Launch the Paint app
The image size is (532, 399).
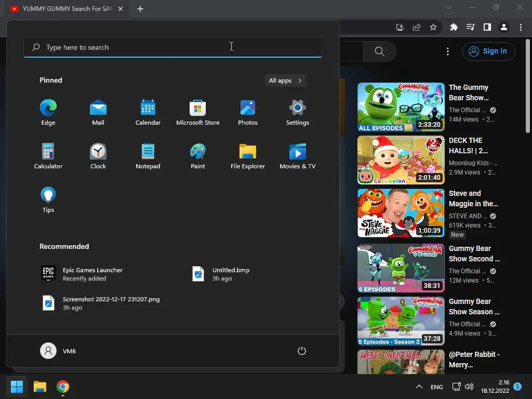coord(198,156)
